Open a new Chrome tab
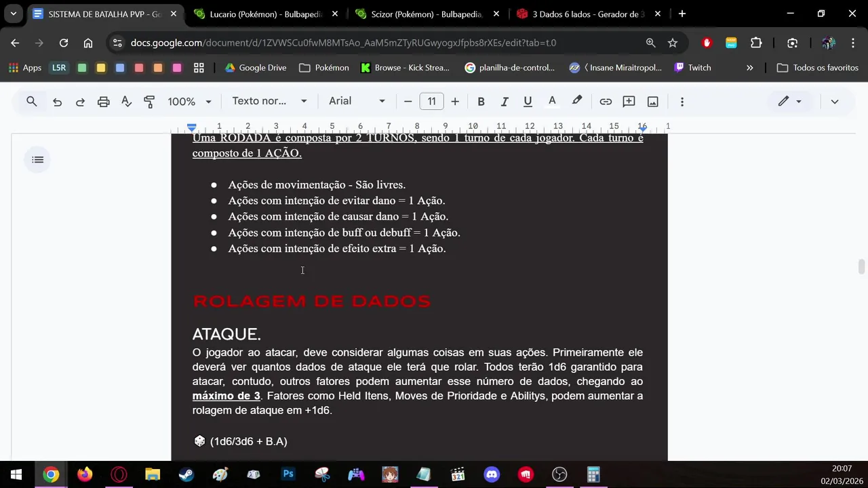Screen dimensions: 868x488 pos(682,14)
